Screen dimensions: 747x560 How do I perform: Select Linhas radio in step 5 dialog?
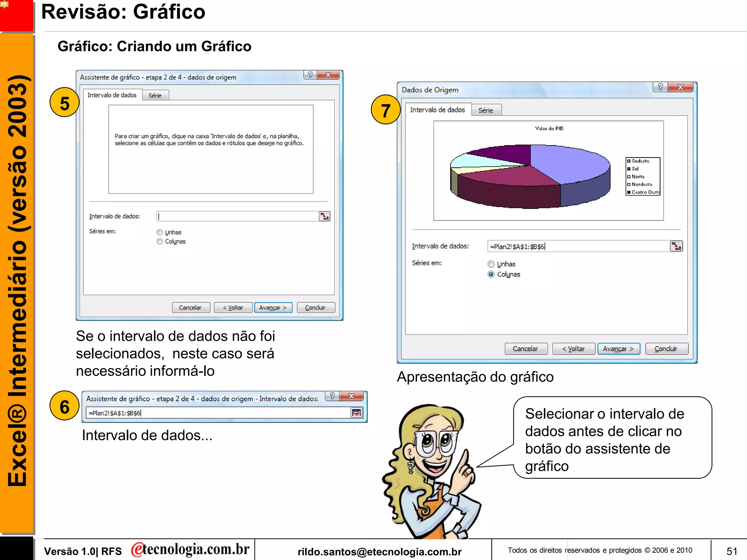coord(159,232)
